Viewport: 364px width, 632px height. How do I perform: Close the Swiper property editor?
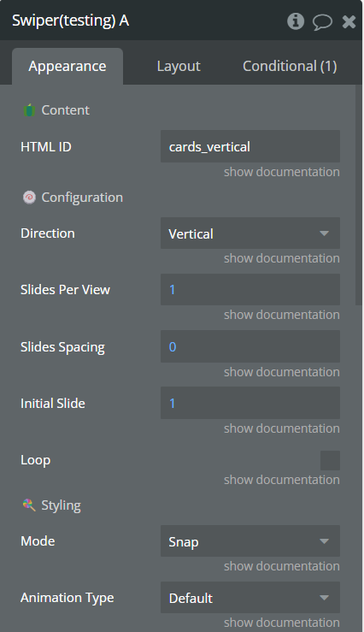click(349, 21)
